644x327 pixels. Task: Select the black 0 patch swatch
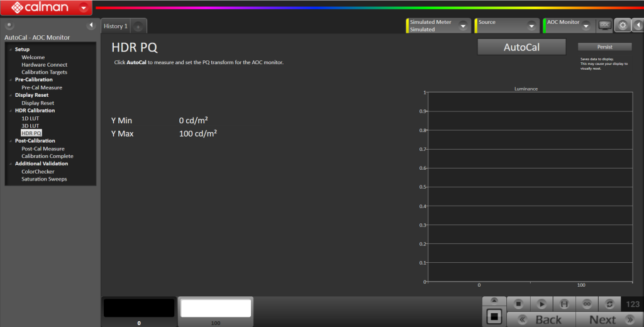coord(139,308)
